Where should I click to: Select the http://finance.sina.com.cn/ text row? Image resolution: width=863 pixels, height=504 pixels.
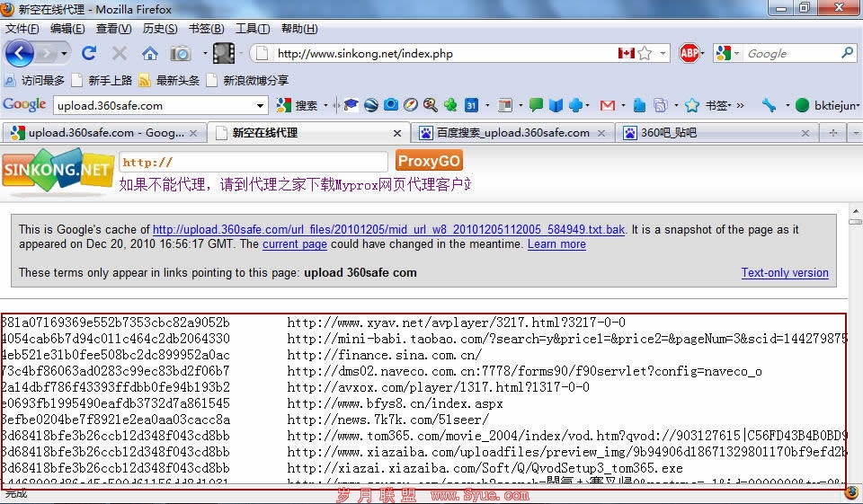click(384, 355)
